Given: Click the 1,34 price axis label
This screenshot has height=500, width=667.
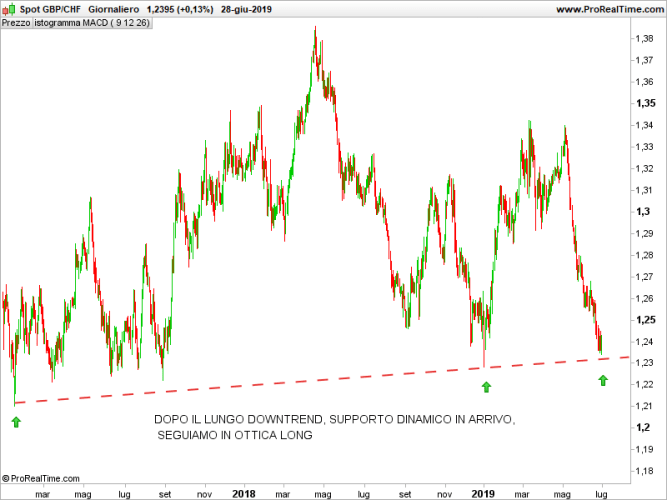Looking at the screenshot, I should click(644, 125).
